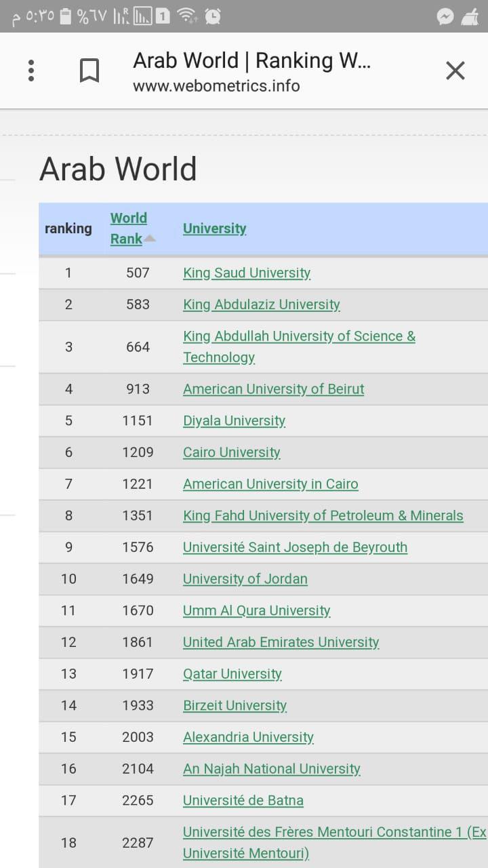Viewport: 488px width, 868px height.
Task: Select world rank value 2265
Action: coord(138,800)
